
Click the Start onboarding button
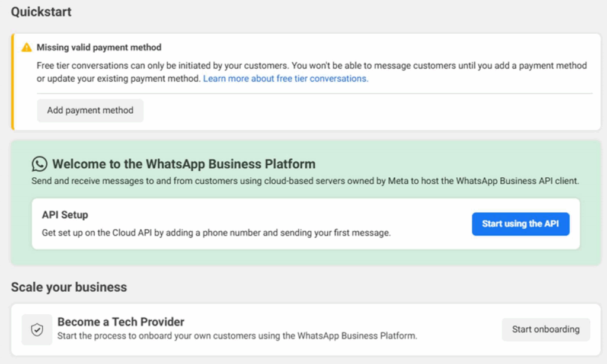pos(545,330)
